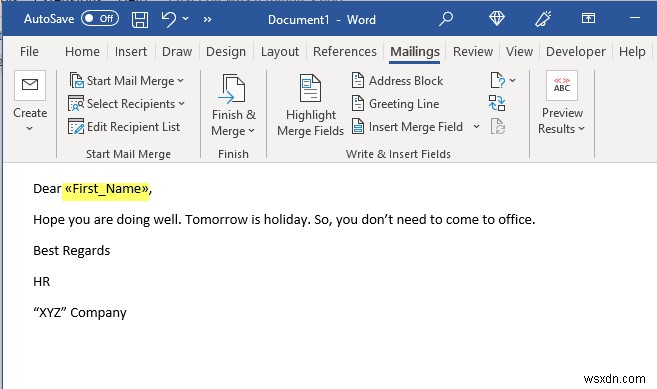Click Edit Recipient List label
657x389 pixels.
133,127
